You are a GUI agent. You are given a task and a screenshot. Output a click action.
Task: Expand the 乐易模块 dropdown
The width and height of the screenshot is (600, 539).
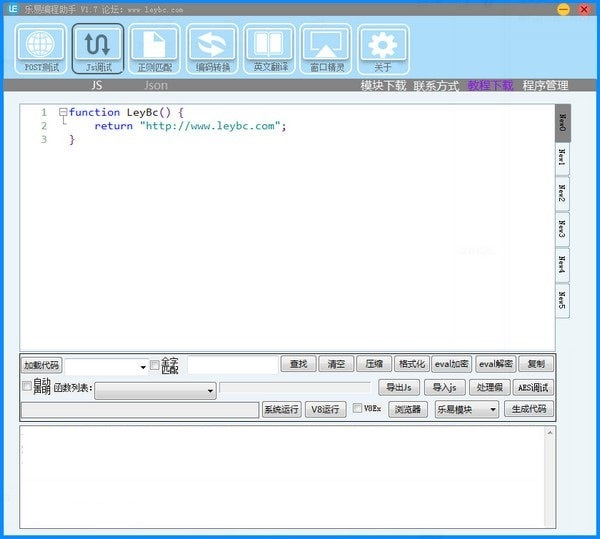click(467, 410)
